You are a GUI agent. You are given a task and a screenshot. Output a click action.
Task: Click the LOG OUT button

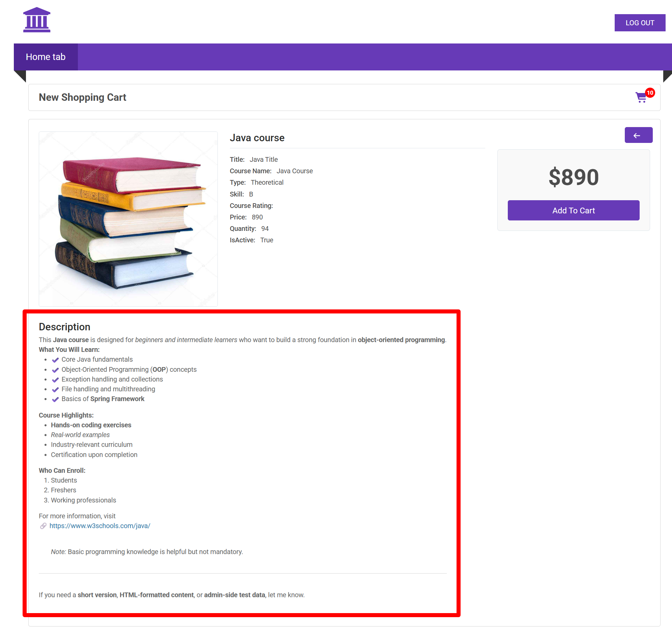click(x=640, y=23)
